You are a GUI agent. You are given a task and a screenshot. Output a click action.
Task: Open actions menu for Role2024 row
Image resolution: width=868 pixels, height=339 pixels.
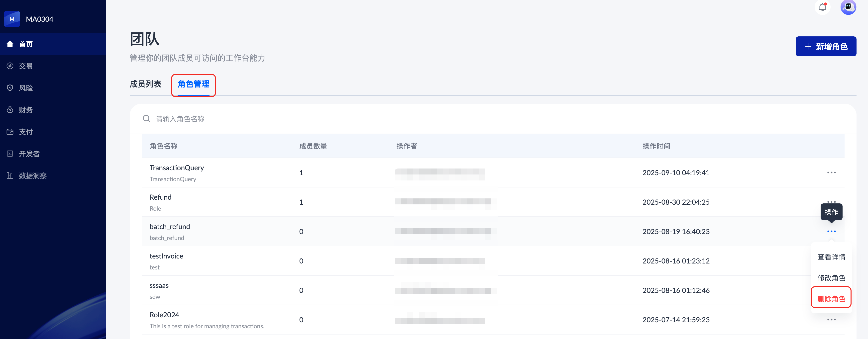[x=831, y=320]
